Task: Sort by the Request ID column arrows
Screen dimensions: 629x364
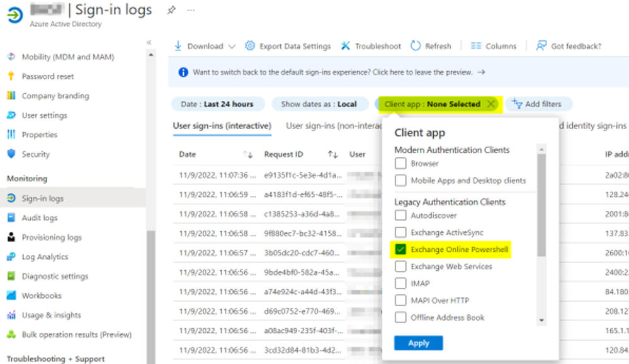Action: click(x=332, y=154)
